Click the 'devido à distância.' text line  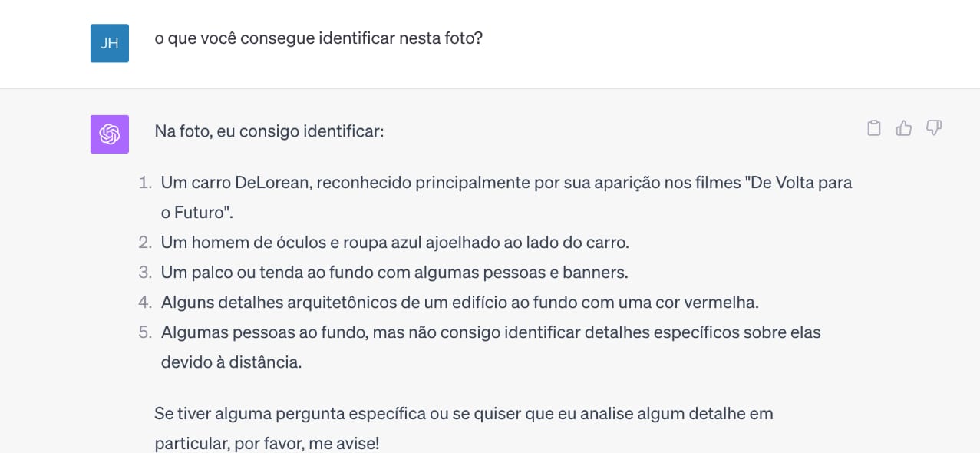(231, 362)
